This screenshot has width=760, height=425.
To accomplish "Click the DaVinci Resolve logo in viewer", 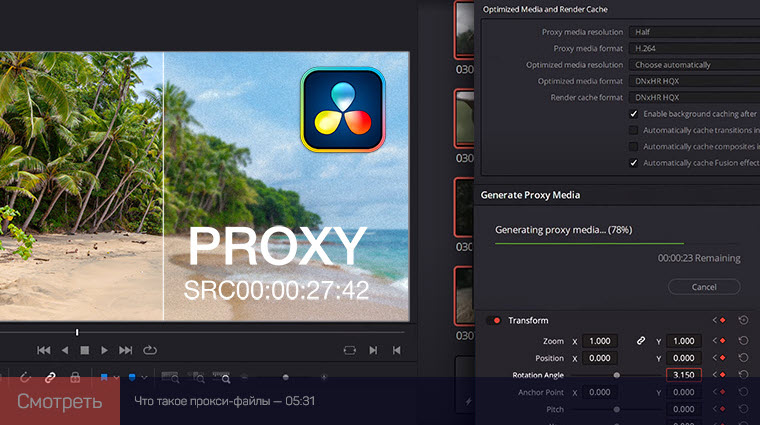I will (x=343, y=110).
